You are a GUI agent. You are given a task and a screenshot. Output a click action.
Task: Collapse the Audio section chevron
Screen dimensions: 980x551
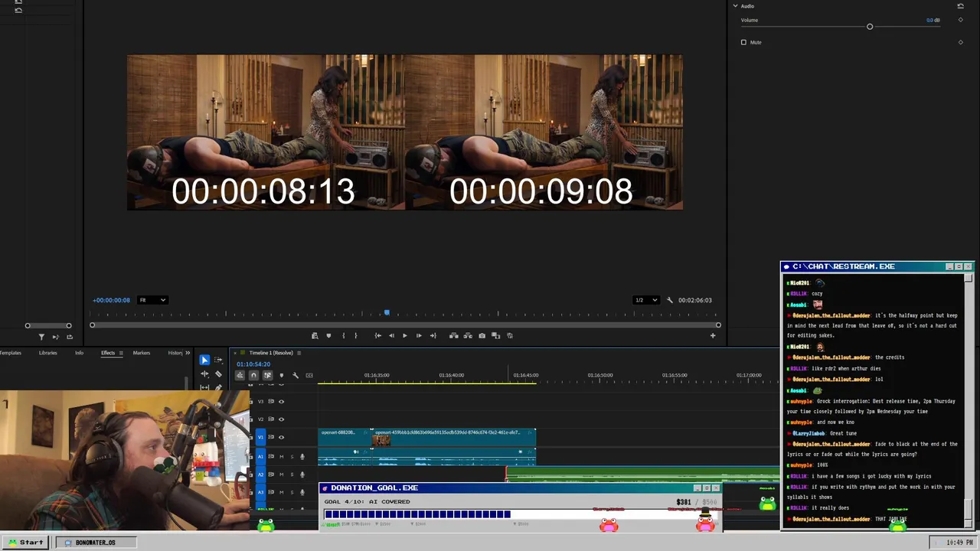click(x=736, y=6)
